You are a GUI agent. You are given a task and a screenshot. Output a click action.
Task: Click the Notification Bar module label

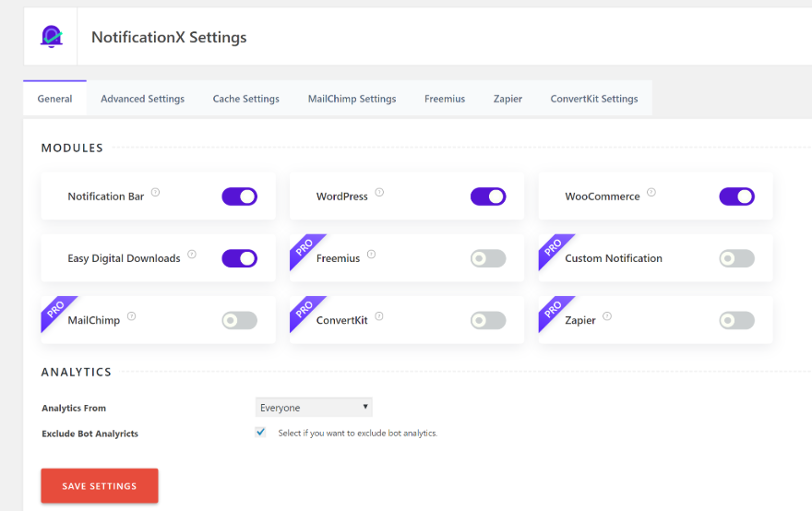(105, 196)
